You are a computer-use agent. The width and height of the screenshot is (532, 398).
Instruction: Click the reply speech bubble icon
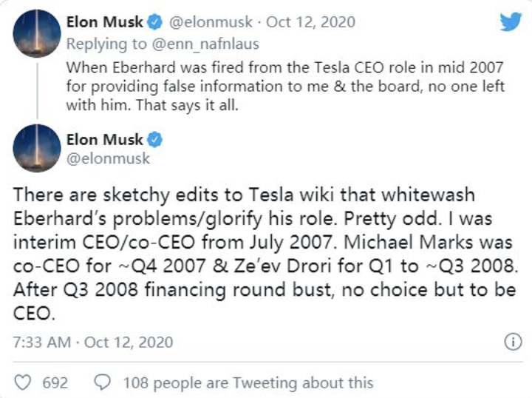[104, 382]
